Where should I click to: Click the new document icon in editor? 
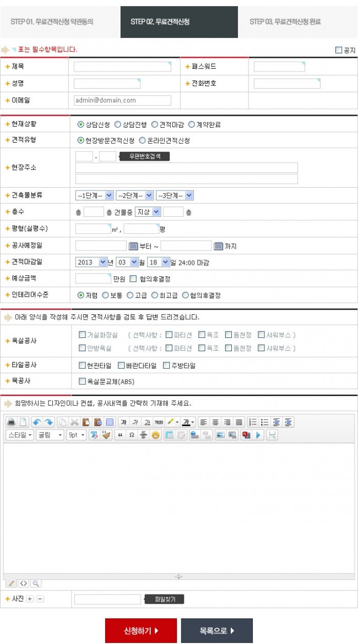[x=23, y=422]
